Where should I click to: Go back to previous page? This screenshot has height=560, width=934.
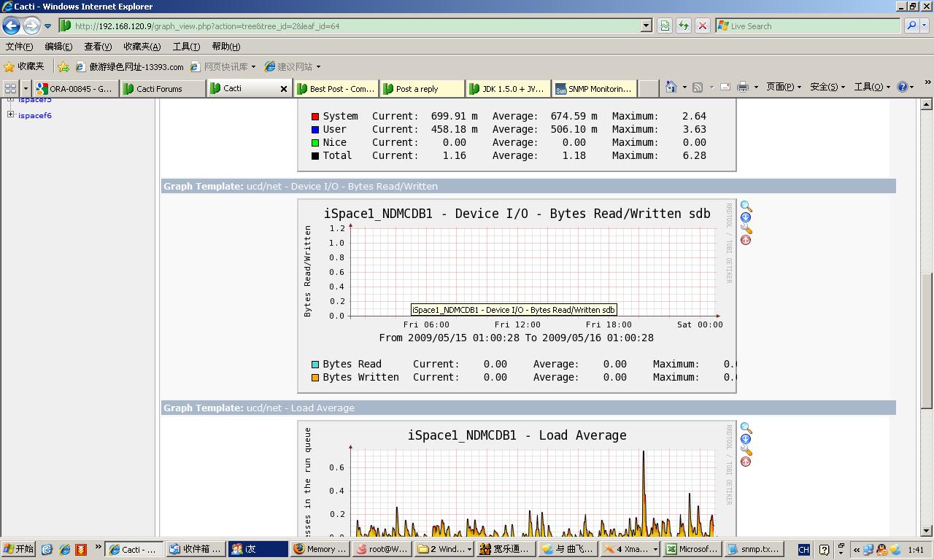(x=11, y=26)
